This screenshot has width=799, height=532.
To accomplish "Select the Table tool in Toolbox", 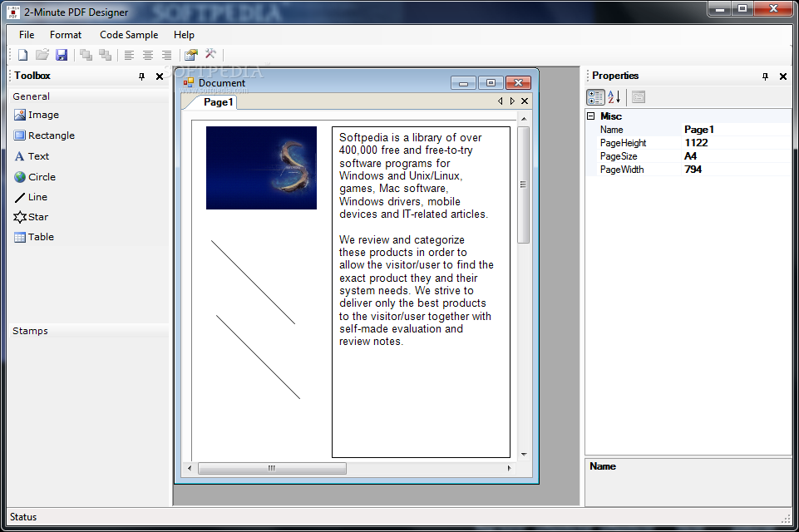I will click(33, 237).
